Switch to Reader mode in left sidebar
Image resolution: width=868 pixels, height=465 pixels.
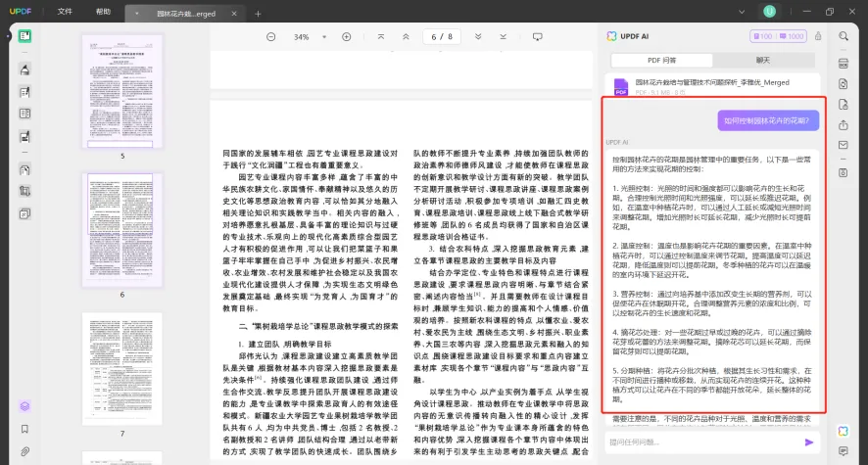(x=24, y=36)
